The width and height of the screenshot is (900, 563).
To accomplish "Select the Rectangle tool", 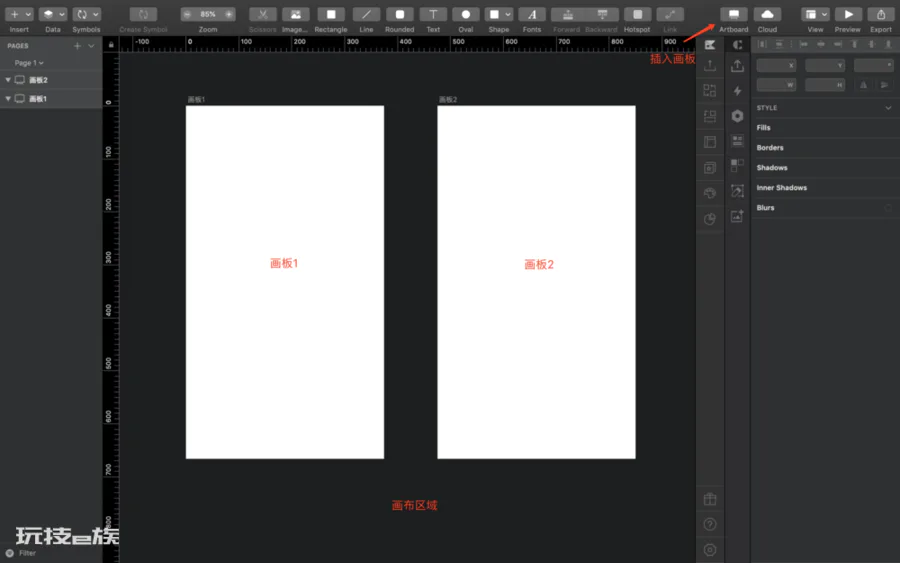I will 331,14.
